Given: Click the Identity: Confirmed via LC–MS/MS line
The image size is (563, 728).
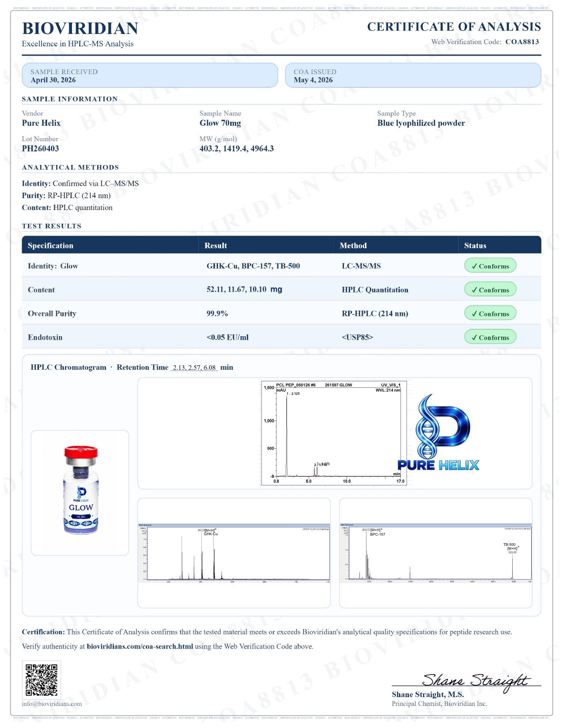Looking at the screenshot, I should click(x=80, y=184).
